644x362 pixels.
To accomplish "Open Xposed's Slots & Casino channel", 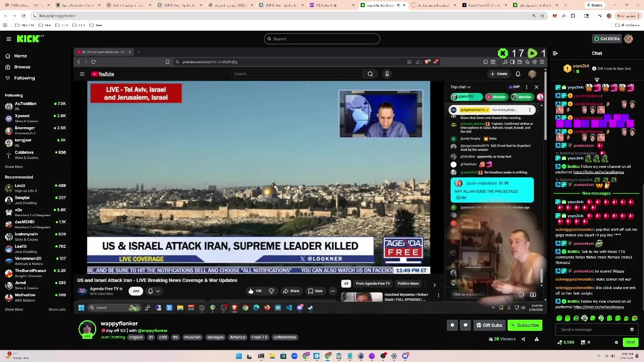I will (35, 118).
